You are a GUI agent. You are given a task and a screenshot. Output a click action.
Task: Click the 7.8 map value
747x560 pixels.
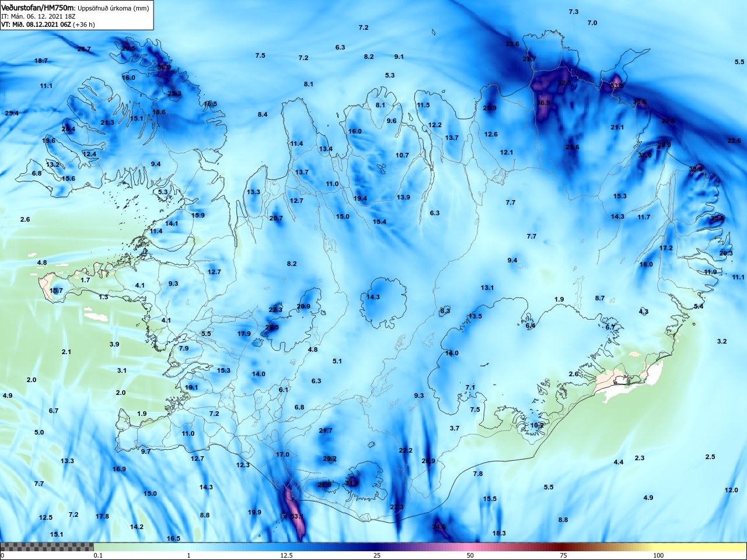click(478, 474)
